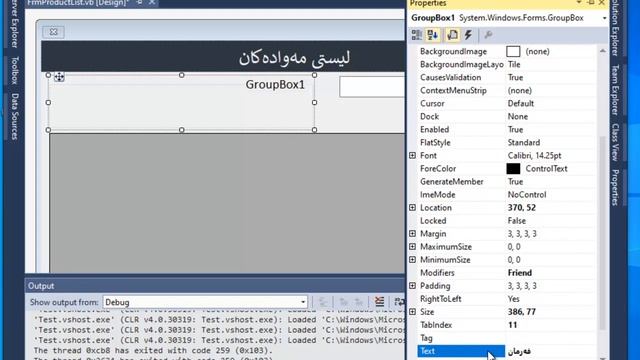Screen dimensions: 640x360
Task: Select the CausesValidation property row
Action: (506, 77)
